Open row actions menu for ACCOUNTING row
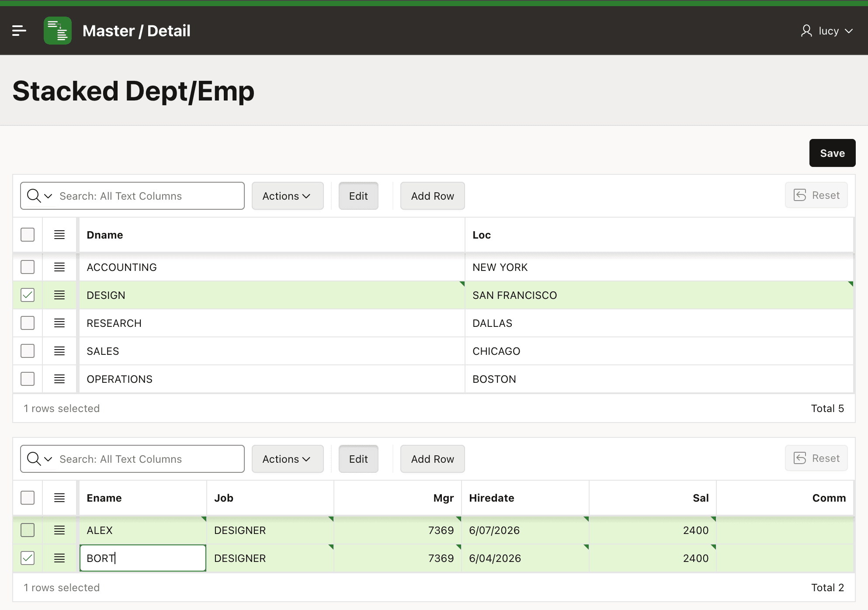This screenshot has width=868, height=610. click(x=59, y=267)
